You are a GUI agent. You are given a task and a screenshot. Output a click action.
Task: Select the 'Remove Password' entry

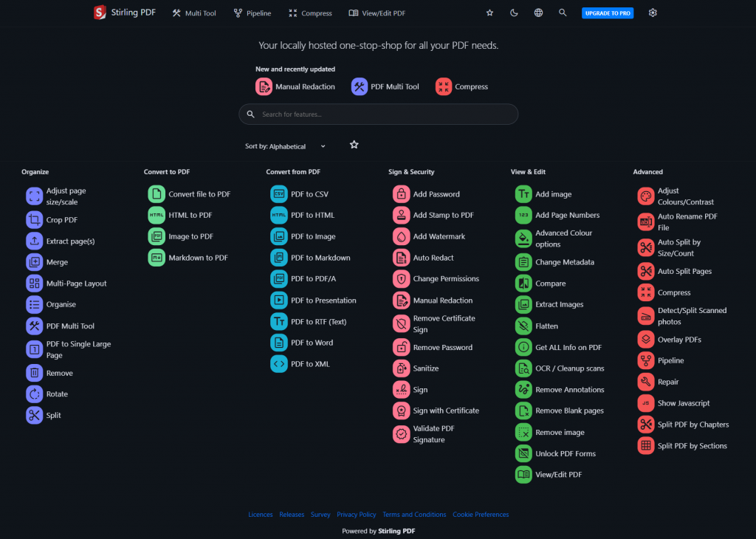click(x=433, y=347)
